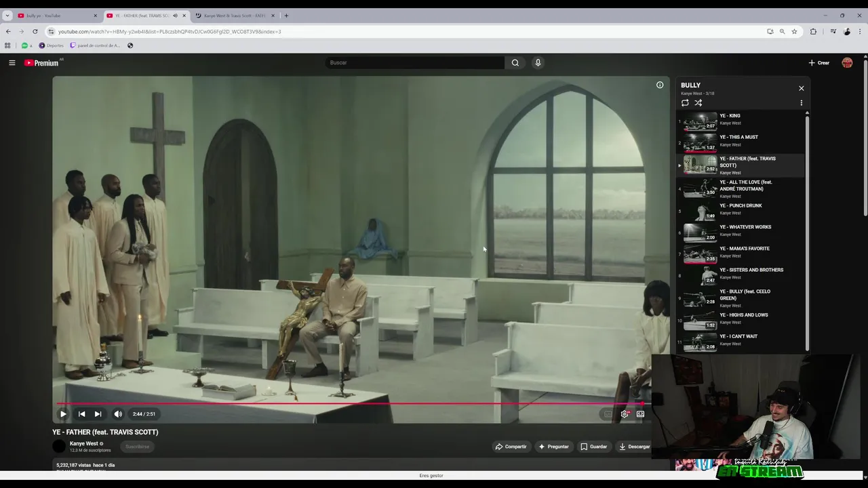Click the Preguntar AI button

(553, 447)
